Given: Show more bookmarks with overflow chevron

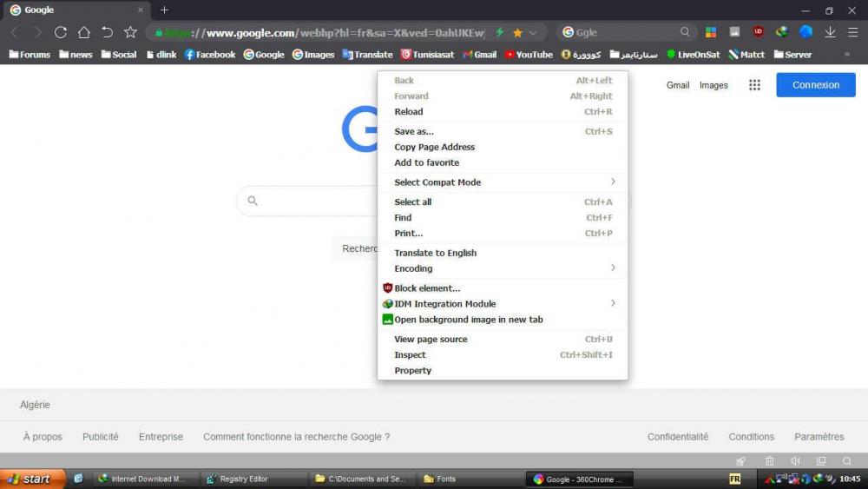Looking at the screenshot, I should 847,54.
